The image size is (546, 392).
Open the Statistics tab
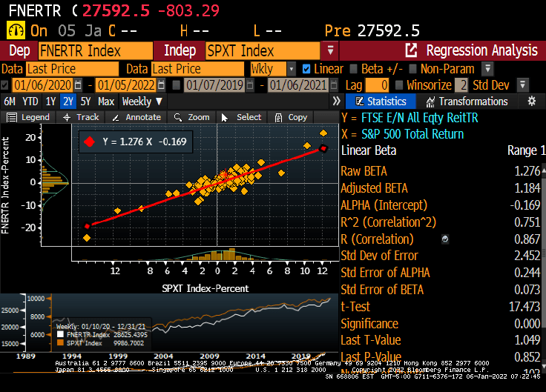pyautogui.click(x=379, y=102)
